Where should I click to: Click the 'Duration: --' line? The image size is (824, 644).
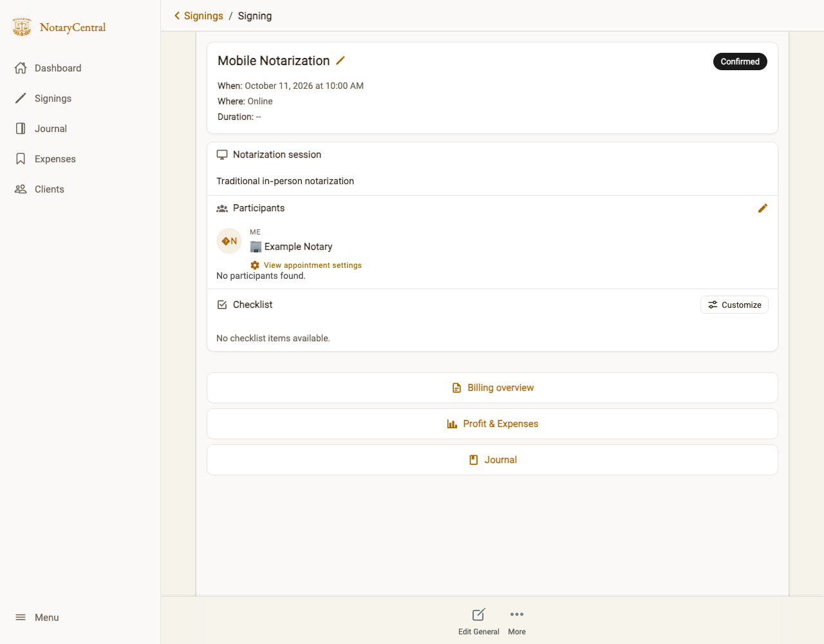[x=239, y=117]
